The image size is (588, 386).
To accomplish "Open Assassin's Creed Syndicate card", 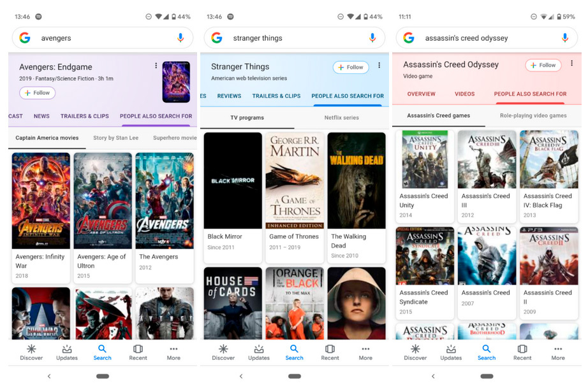I will [x=425, y=273].
